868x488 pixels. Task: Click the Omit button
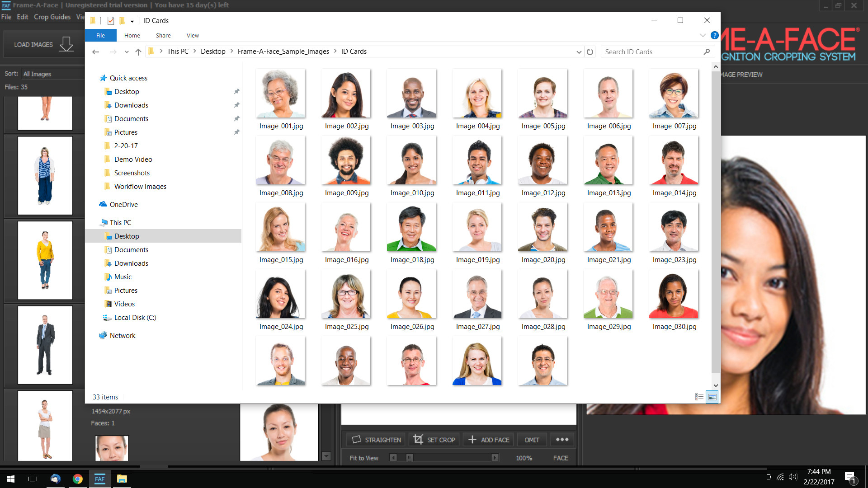tap(532, 440)
